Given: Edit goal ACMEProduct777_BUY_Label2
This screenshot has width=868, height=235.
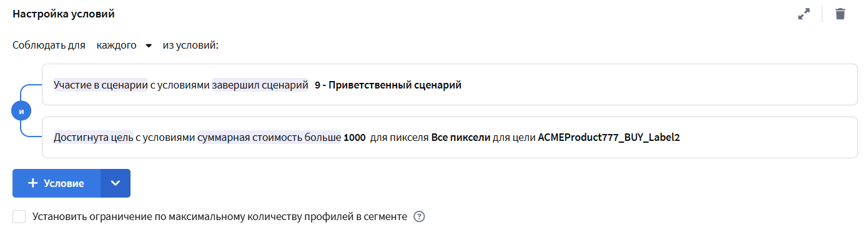Looking at the screenshot, I should tap(609, 137).
